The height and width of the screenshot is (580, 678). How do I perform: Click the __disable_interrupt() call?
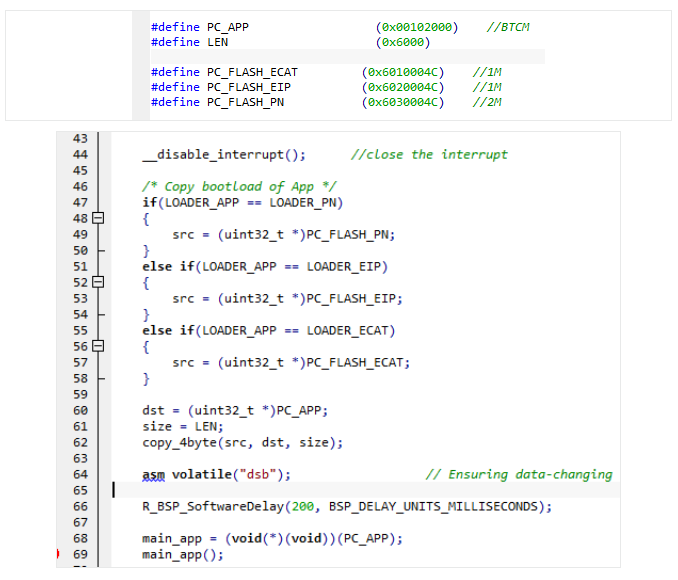click(224, 155)
